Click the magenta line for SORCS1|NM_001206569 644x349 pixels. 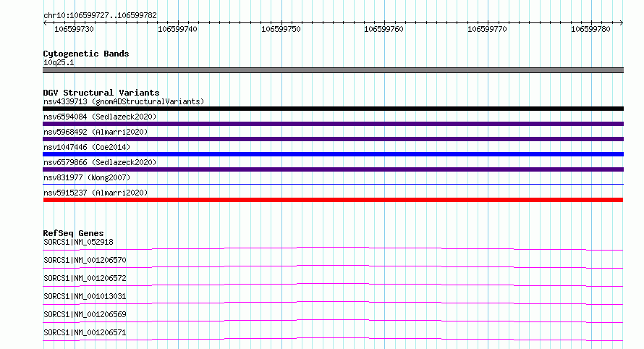pyautogui.click(x=333, y=321)
